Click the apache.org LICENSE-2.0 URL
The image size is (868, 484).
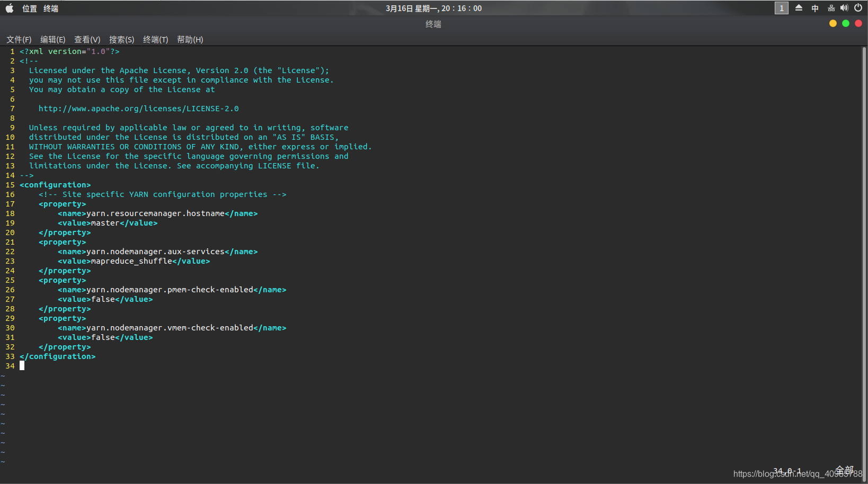coord(139,109)
